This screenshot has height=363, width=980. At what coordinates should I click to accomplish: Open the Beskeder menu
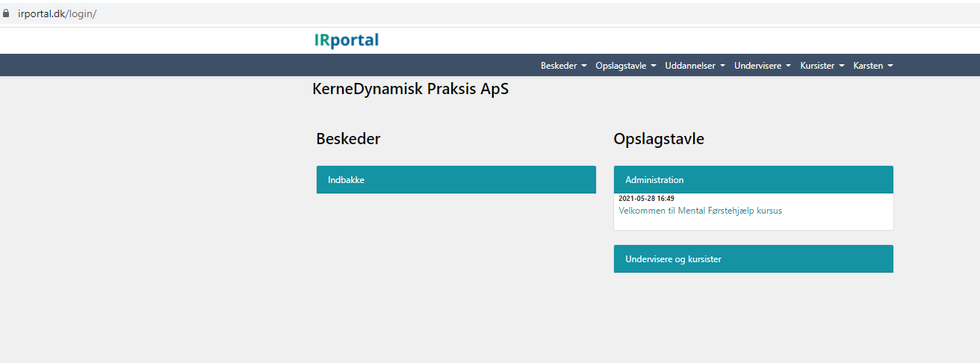coord(564,66)
